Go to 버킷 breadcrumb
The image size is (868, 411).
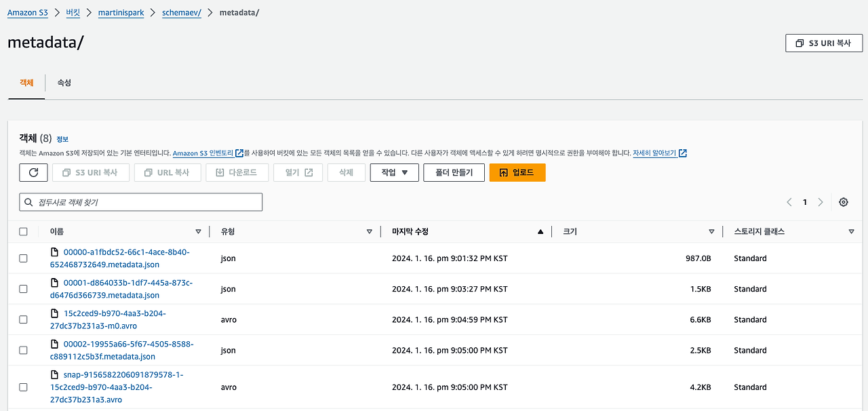73,13
